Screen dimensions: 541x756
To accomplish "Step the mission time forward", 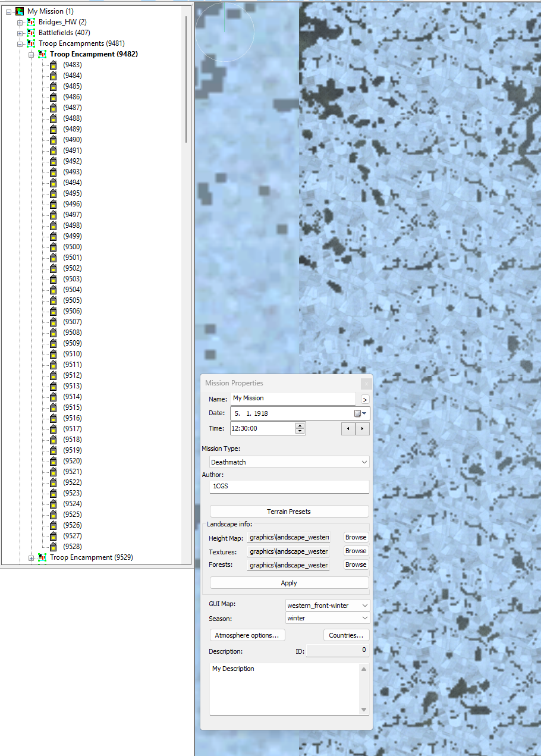I will 363,428.
